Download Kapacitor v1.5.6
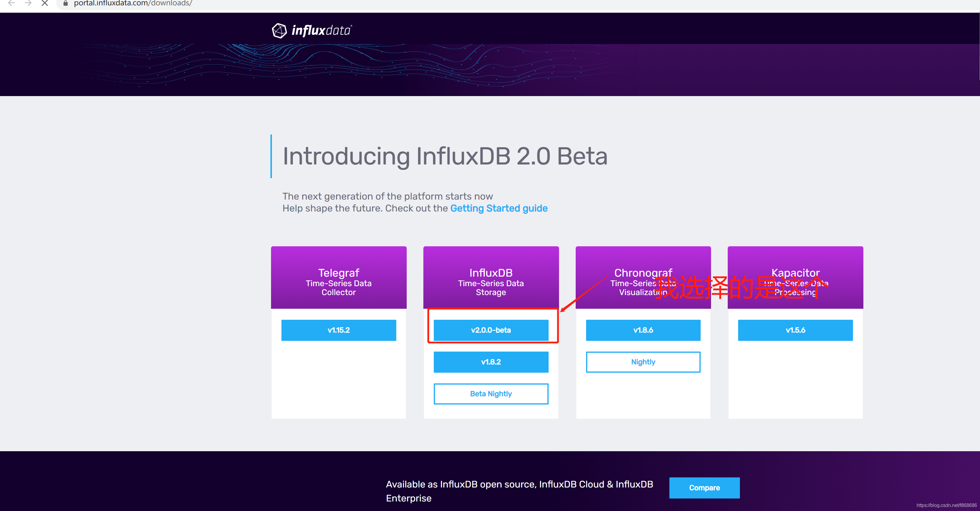The height and width of the screenshot is (511, 980). pyautogui.click(x=795, y=330)
